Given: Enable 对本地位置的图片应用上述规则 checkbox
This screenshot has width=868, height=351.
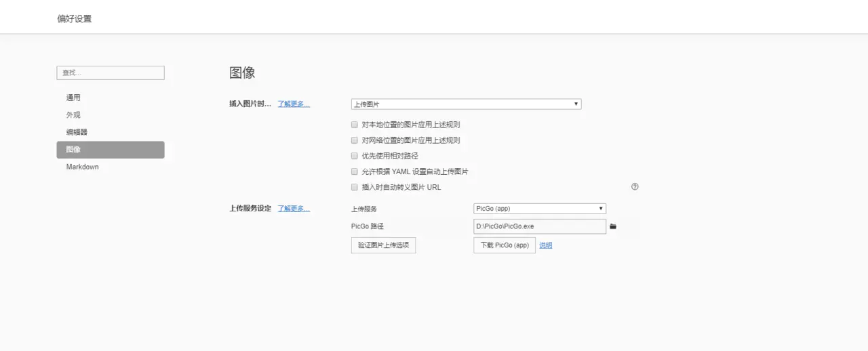Looking at the screenshot, I should click(x=354, y=125).
